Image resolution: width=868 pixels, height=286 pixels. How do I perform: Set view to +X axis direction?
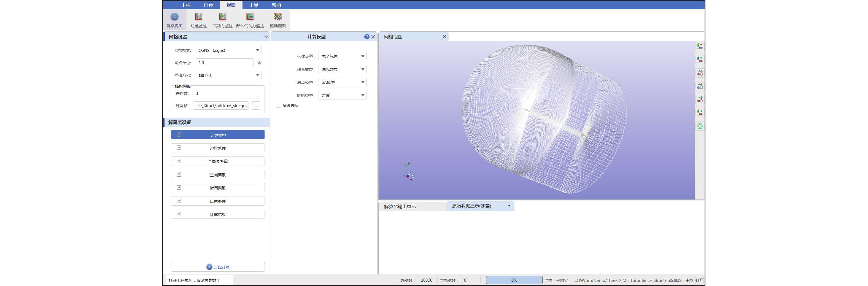[x=700, y=46]
